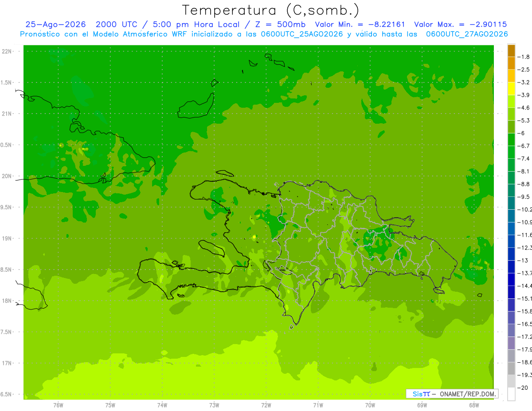Image resolution: width=532 pixels, height=411 pixels.
Task: Click the date text '25-Ago-2026'
Action: click(55, 24)
